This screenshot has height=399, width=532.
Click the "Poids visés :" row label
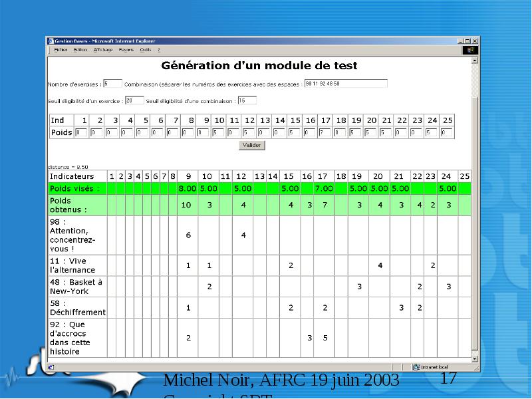tap(74, 189)
